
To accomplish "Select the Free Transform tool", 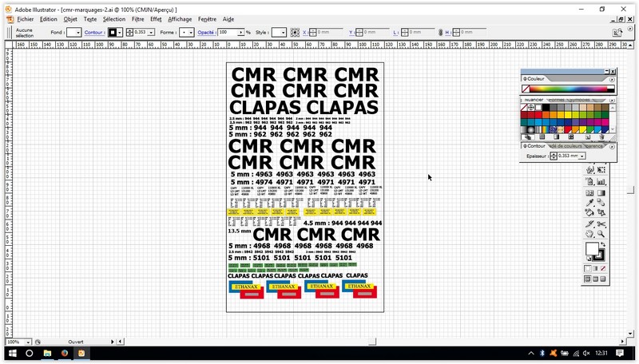I will 601,169.
